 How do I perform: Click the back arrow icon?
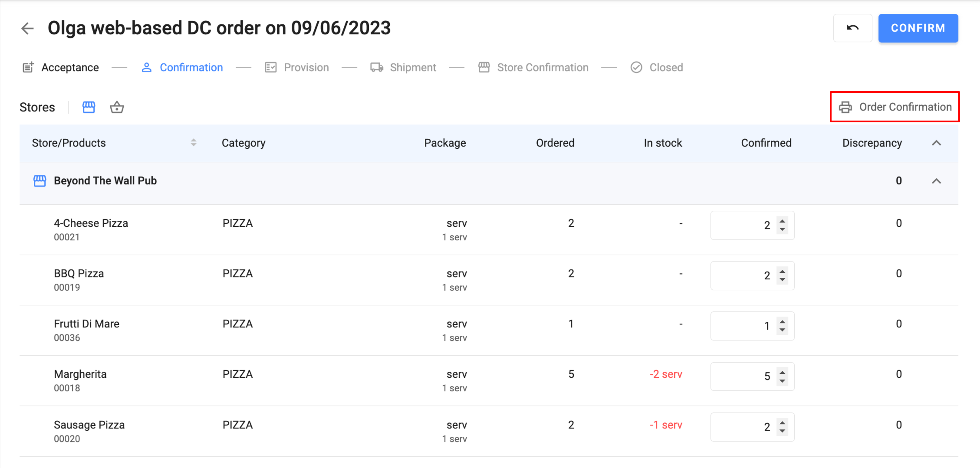click(27, 29)
